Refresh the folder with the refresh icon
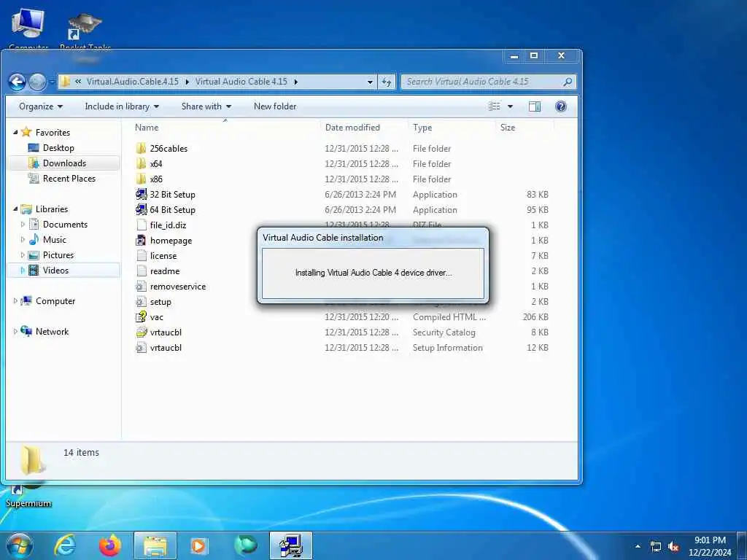Image resolution: width=747 pixels, height=560 pixels. coord(387,82)
